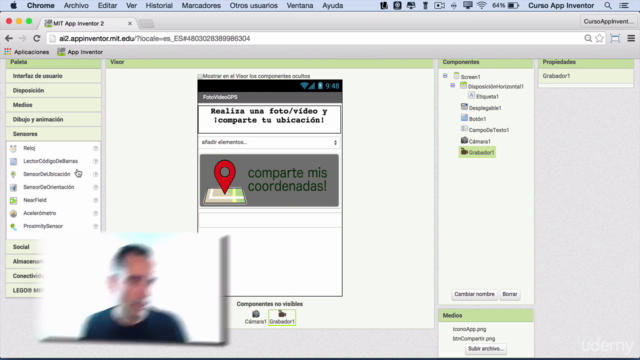The height and width of the screenshot is (360, 640).
Task: Choose the SensorDeUbicación location icon
Action: tap(13, 174)
